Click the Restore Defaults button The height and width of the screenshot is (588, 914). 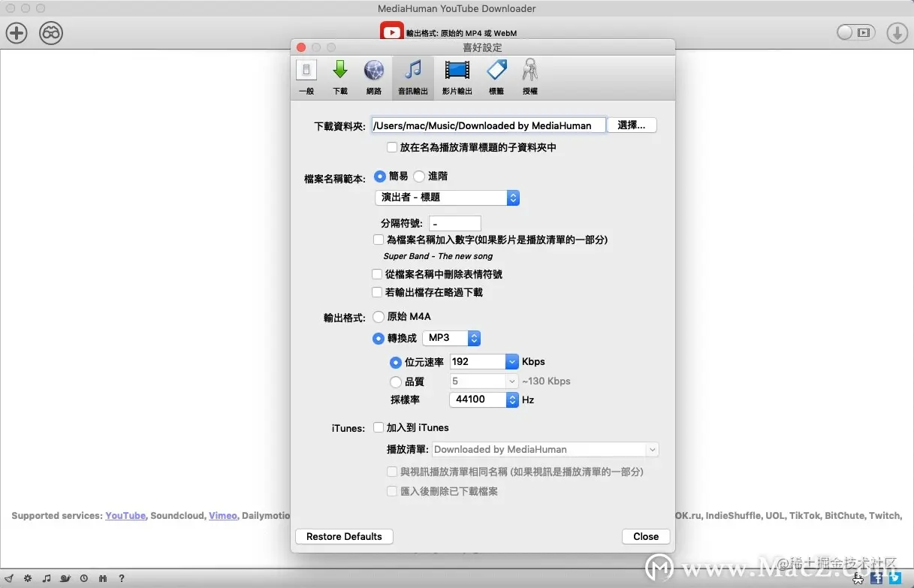[343, 536]
